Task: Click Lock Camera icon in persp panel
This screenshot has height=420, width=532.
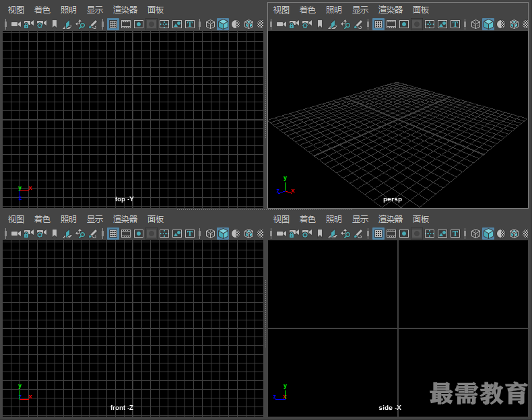Action: 294,24
